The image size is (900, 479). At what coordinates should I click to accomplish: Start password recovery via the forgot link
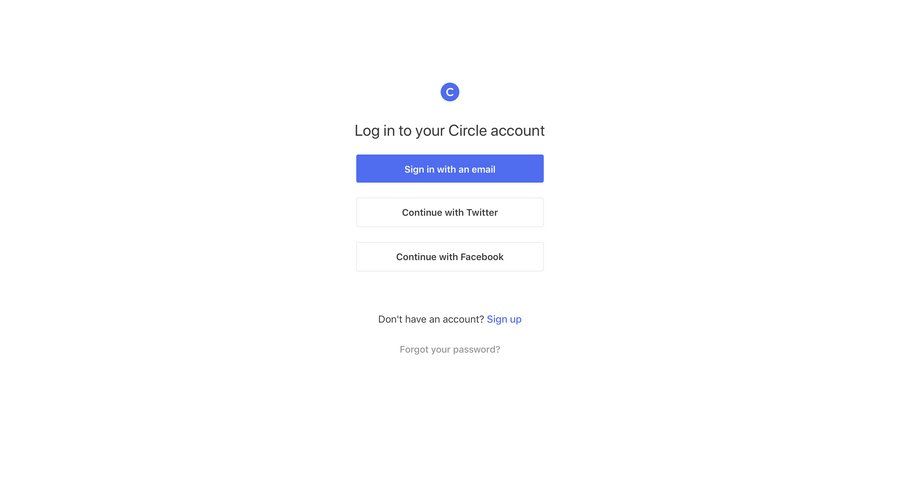pyautogui.click(x=449, y=349)
